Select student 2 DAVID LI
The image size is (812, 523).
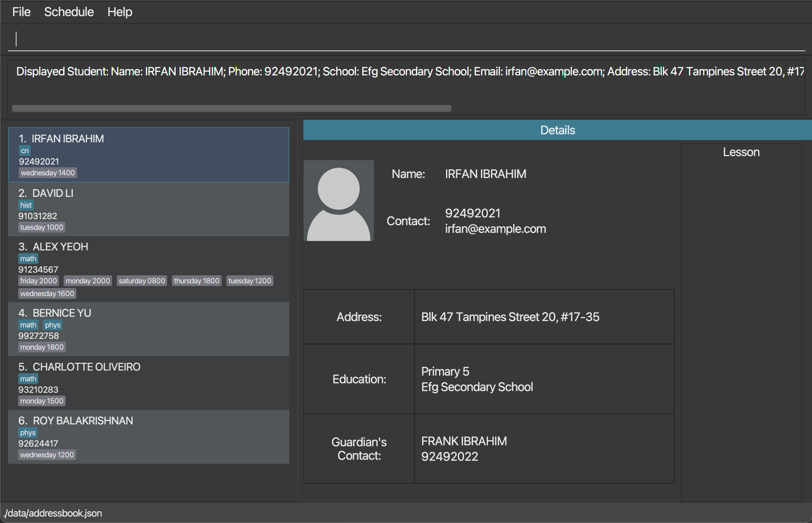click(x=149, y=209)
